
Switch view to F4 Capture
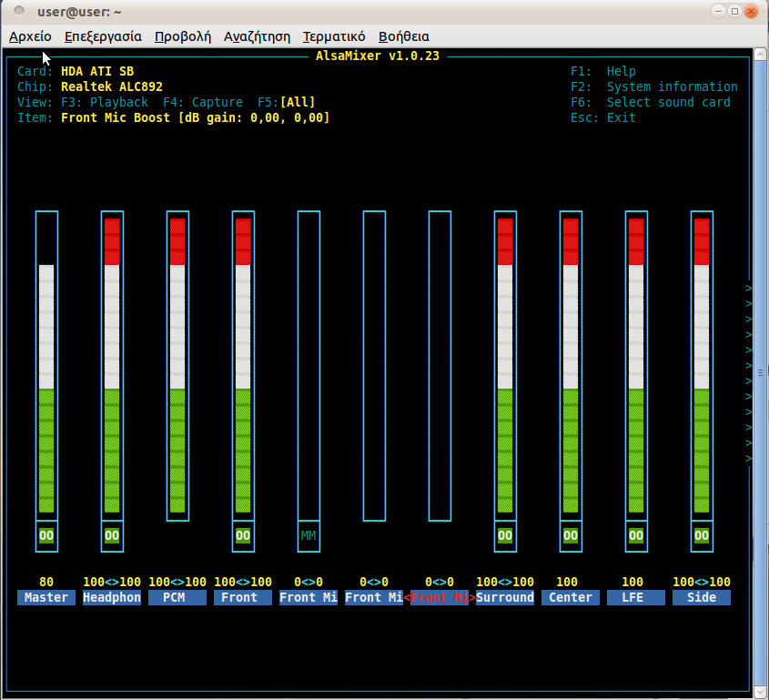203,102
